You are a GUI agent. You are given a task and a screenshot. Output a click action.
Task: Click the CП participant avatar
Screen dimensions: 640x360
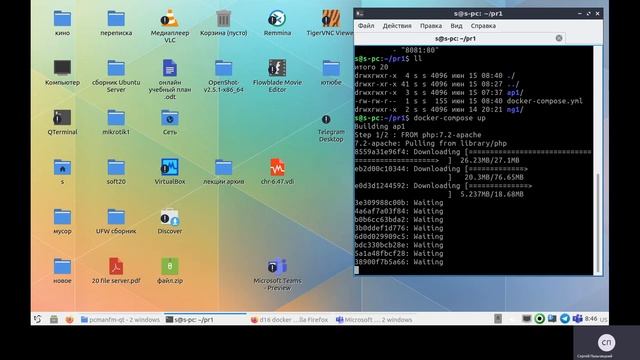pos(606,342)
